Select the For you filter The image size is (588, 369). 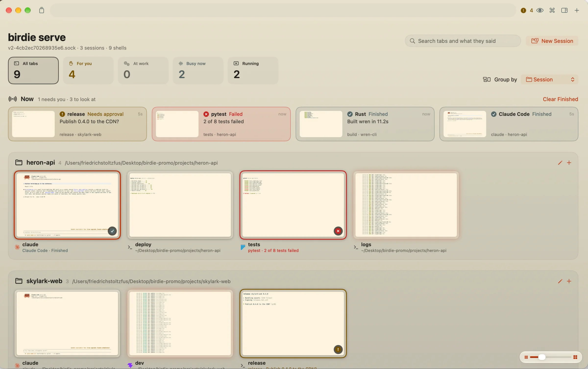pos(88,71)
